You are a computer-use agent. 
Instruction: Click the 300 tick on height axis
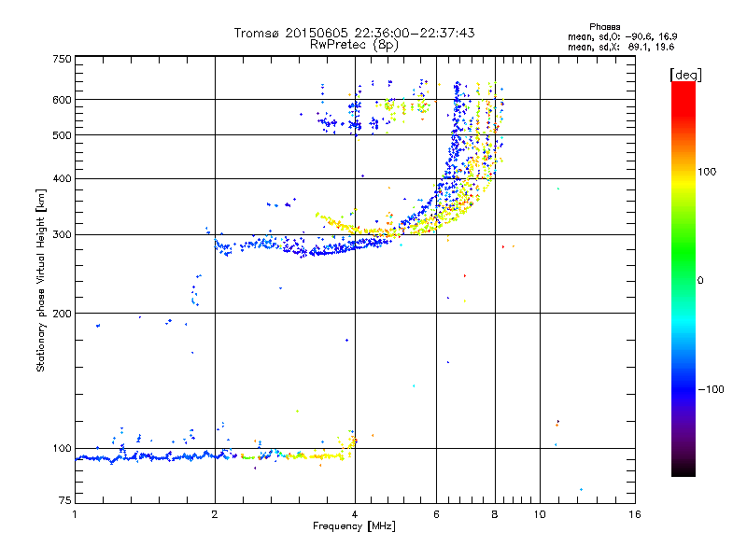tap(62, 234)
